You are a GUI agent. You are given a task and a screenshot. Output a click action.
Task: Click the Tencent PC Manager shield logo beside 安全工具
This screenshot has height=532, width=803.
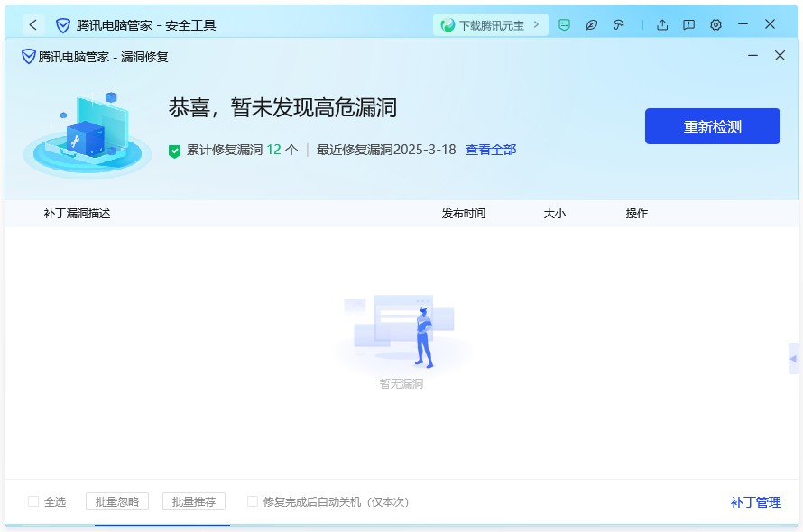[63, 25]
